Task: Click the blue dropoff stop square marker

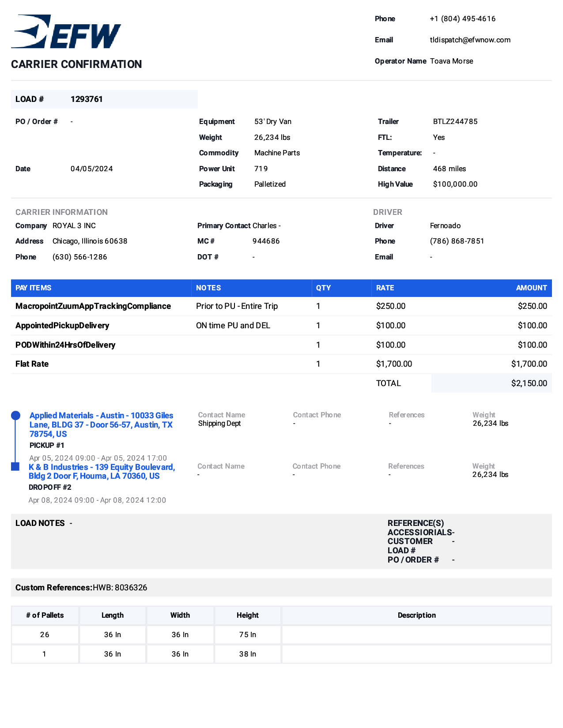Action: click(15, 466)
